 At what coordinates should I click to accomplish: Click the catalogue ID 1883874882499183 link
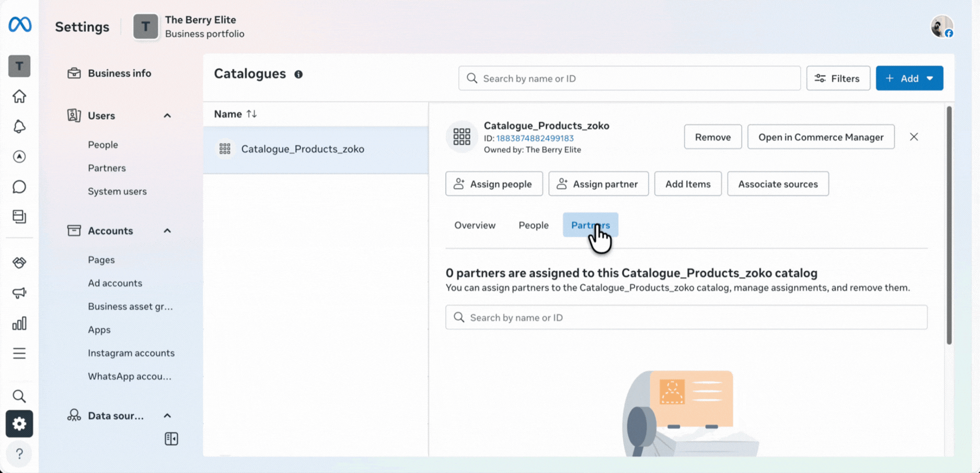[x=535, y=138]
